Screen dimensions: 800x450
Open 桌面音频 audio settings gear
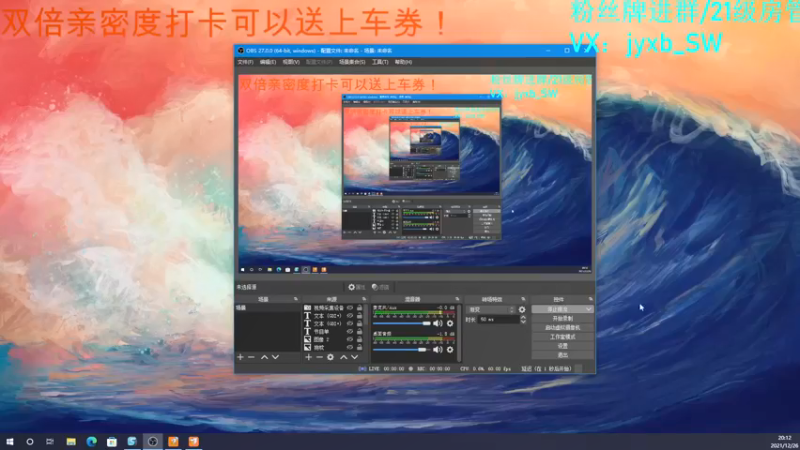pyautogui.click(x=450, y=349)
